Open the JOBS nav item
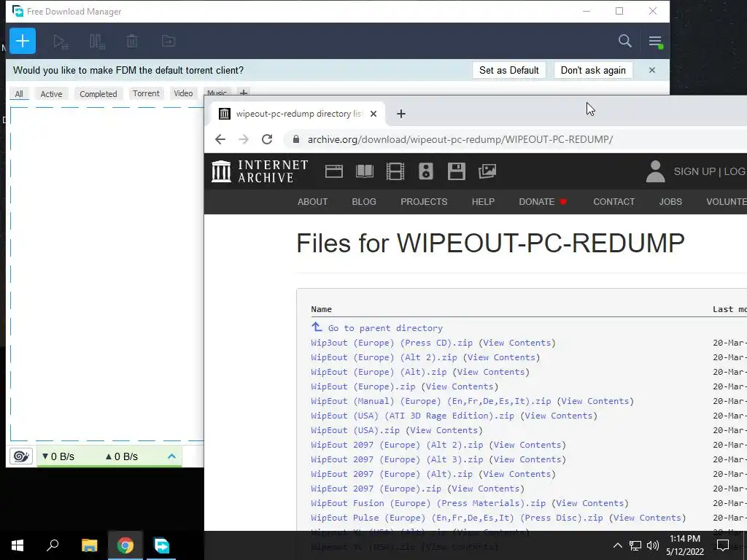 670,202
